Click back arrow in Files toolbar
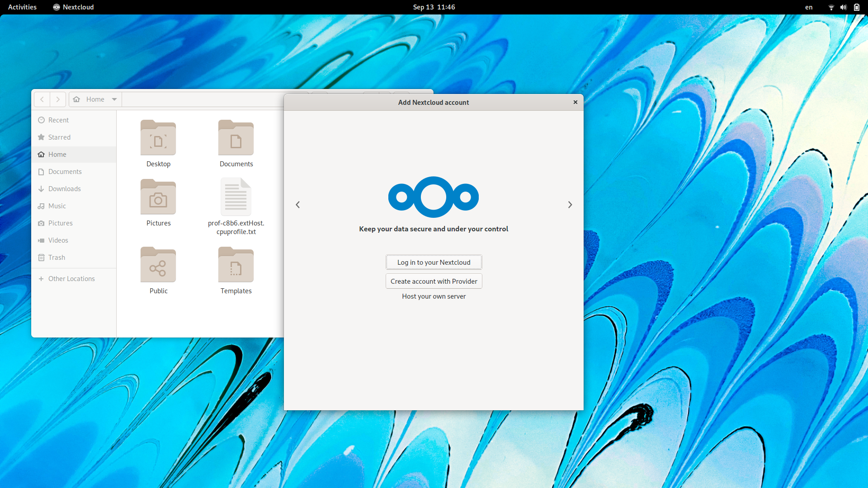The image size is (868, 488). point(42,99)
